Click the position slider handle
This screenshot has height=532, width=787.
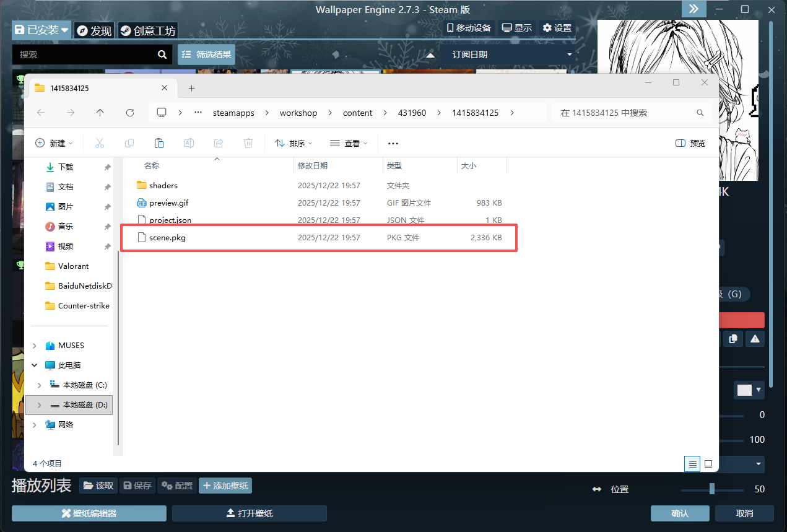click(x=712, y=489)
